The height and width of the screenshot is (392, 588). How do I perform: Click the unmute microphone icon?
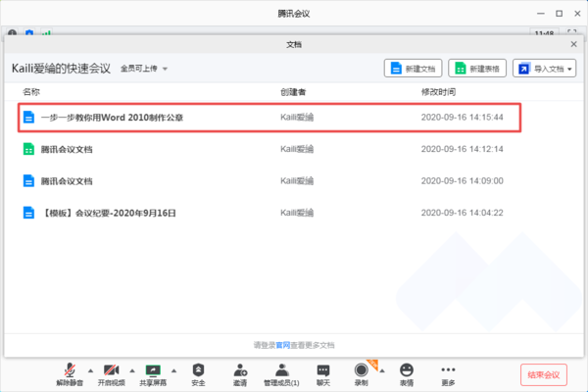tap(70, 370)
